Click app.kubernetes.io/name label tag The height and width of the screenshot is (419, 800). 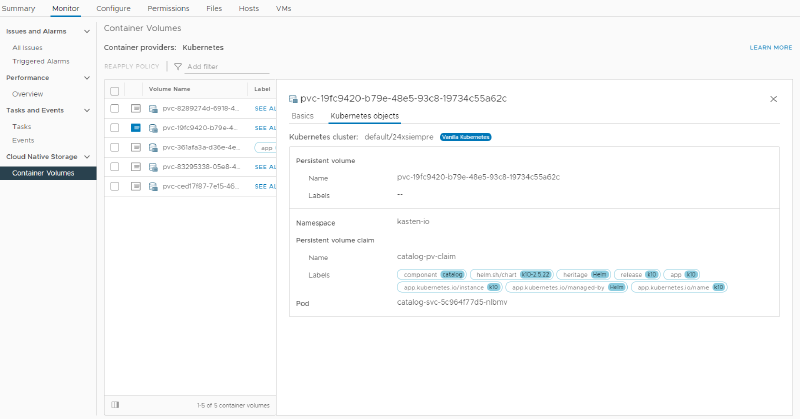(x=680, y=287)
